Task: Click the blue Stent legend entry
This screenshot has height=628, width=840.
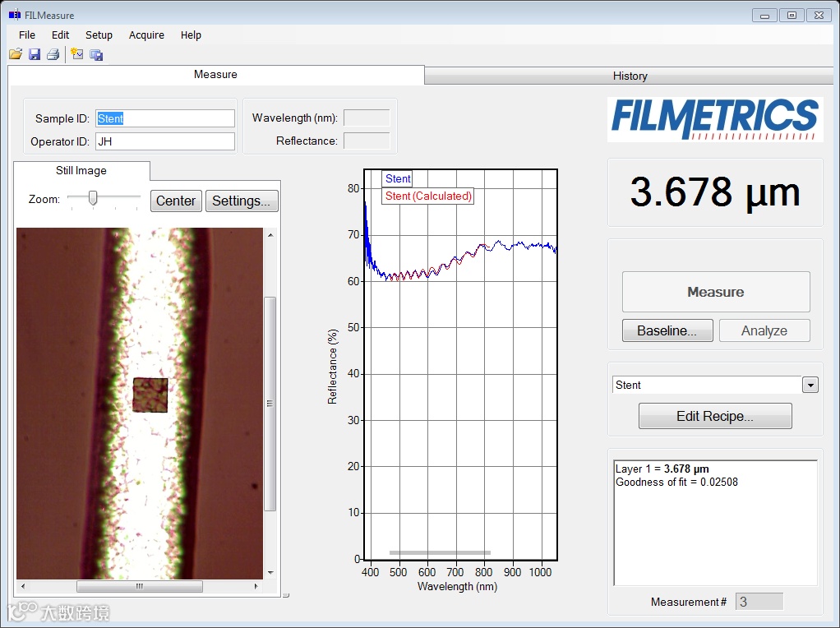Action: 398,178
